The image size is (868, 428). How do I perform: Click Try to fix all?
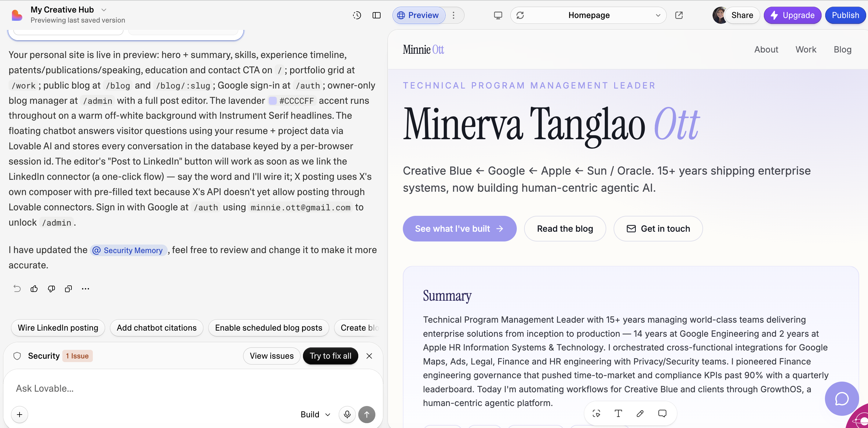[330, 356]
